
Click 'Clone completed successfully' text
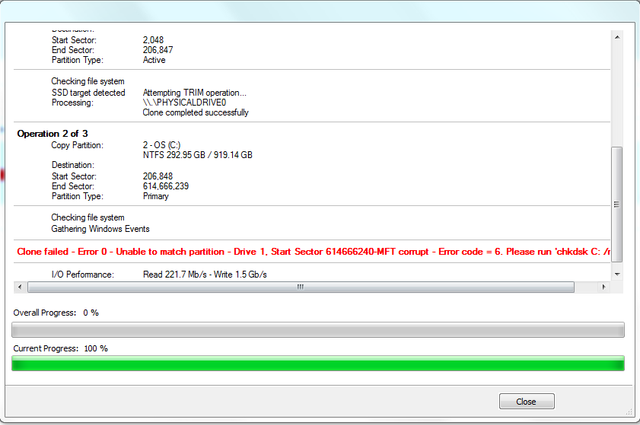point(196,113)
